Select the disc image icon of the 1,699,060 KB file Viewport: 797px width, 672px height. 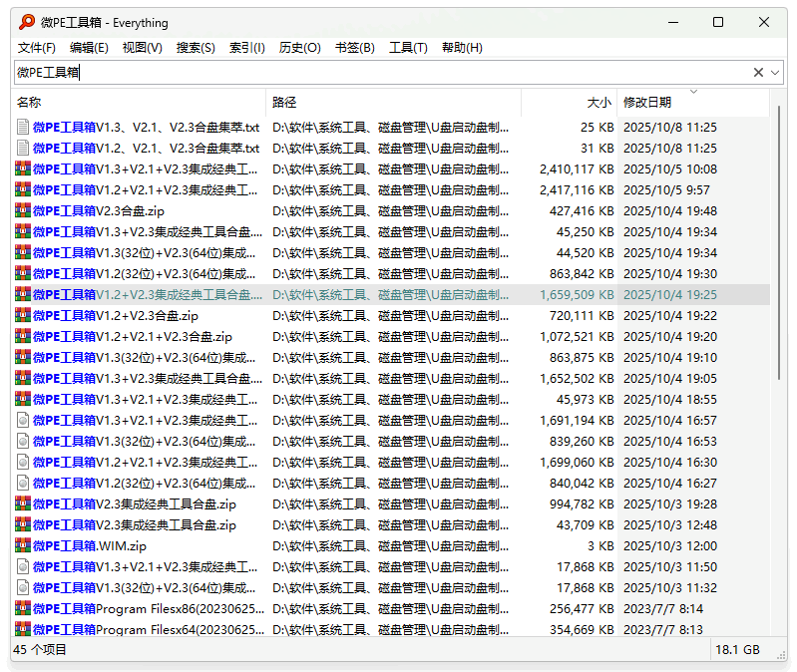[x=23, y=462]
